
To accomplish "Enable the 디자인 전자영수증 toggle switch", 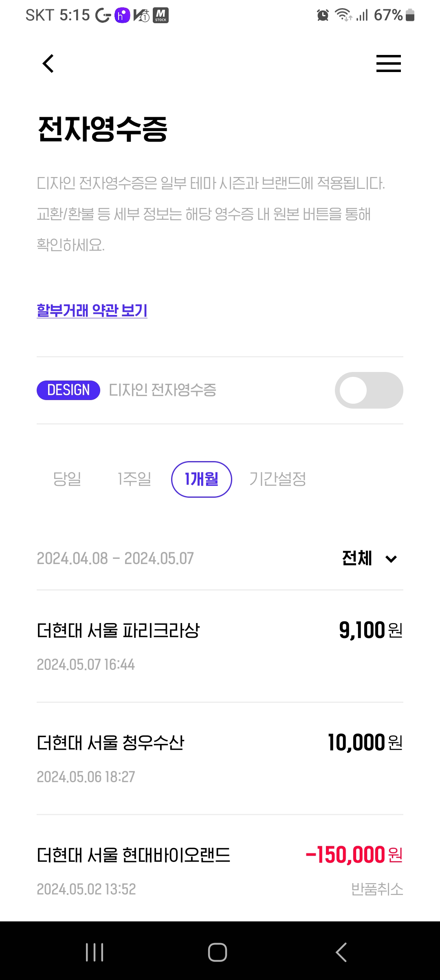I will point(369,390).
